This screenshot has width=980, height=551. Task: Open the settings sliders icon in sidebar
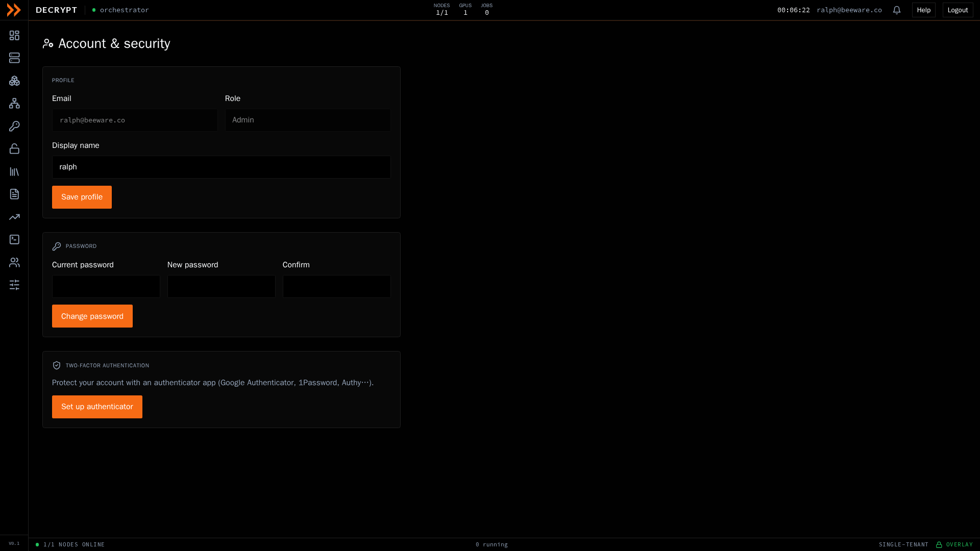tap(14, 285)
